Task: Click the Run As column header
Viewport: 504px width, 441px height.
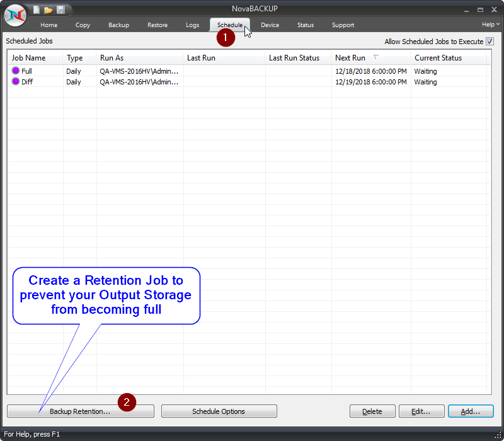Action: point(139,58)
